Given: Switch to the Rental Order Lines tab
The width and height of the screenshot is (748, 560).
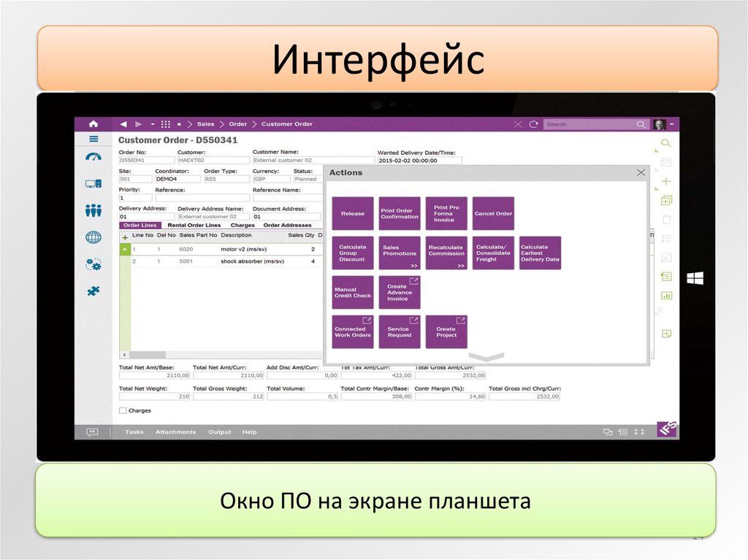Looking at the screenshot, I should pos(194,226).
